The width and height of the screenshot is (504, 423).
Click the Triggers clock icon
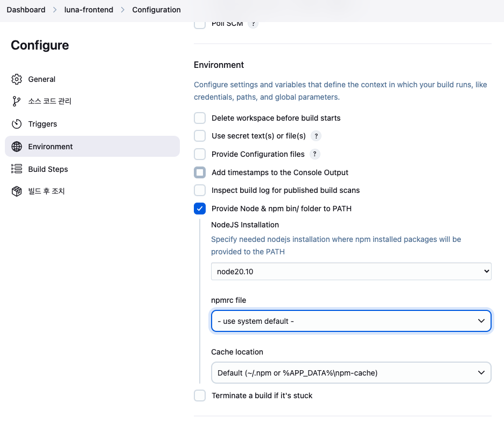pyautogui.click(x=17, y=124)
